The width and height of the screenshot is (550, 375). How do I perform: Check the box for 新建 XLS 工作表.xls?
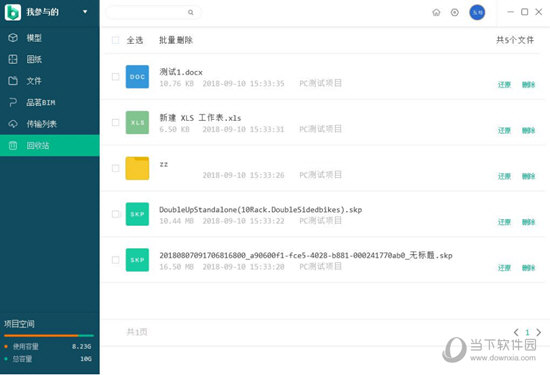[115, 122]
